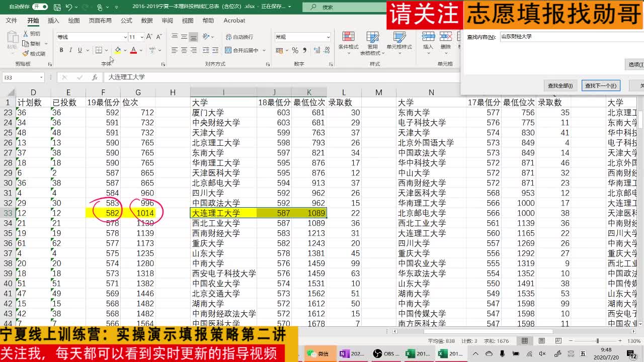
Task: Click the Format Painter (格式刷) icon
Action: 26,54
